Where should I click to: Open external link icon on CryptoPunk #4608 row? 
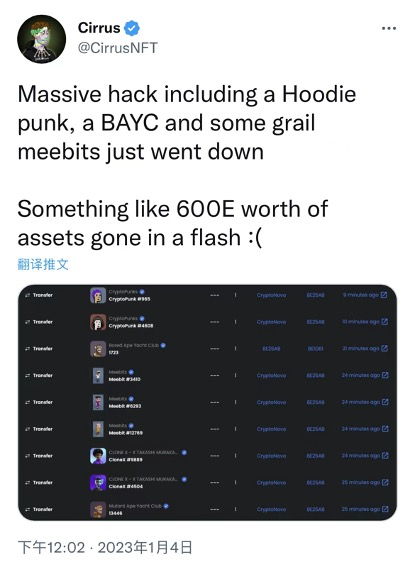tap(385, 322)
